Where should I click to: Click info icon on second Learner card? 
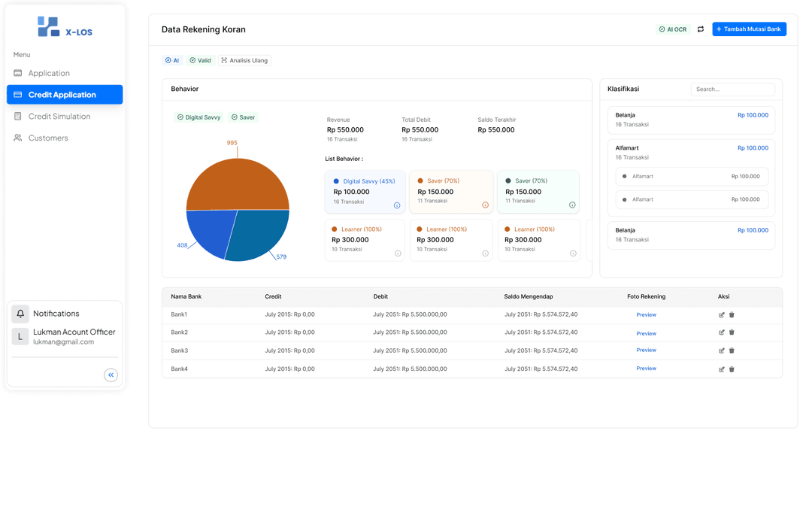click(485, 253)
